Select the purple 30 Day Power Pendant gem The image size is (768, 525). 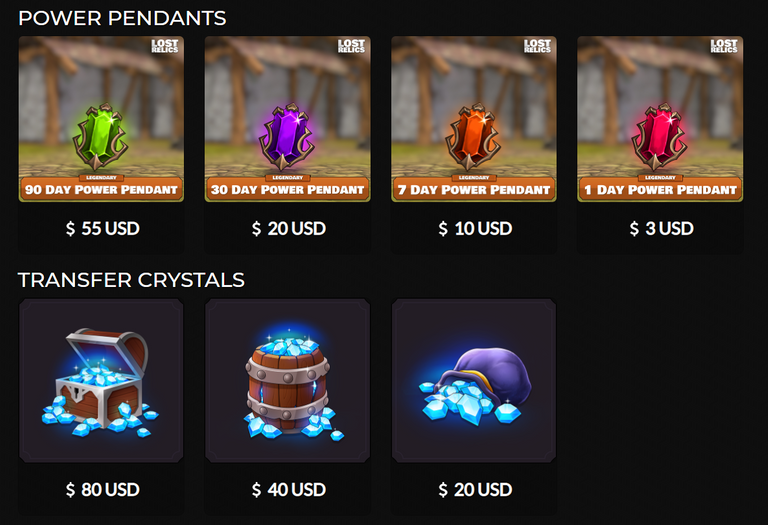[287, 137]
